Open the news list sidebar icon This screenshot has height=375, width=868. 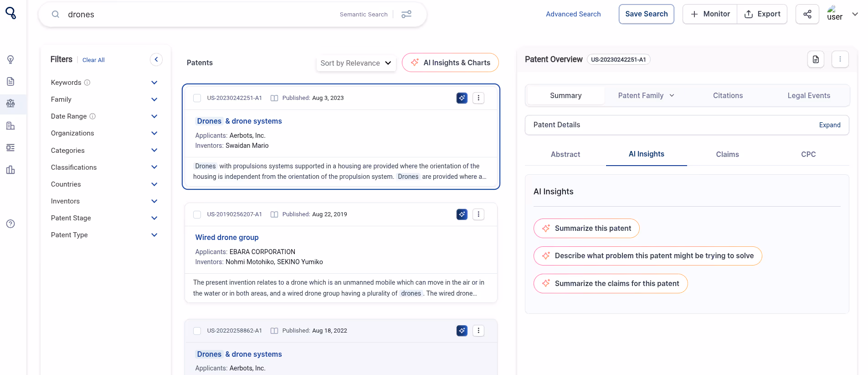point(10,147)
